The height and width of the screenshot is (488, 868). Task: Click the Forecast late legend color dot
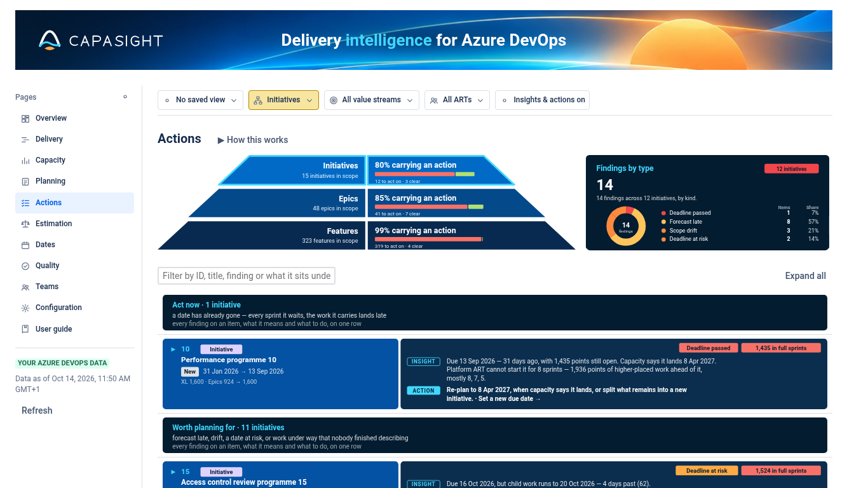tap(663, 222)
